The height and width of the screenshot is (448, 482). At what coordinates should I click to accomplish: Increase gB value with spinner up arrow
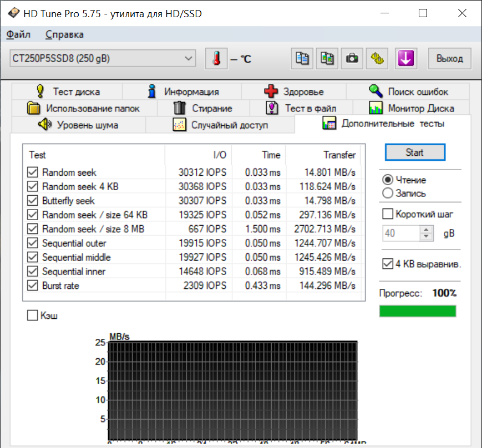coord(426,230)
